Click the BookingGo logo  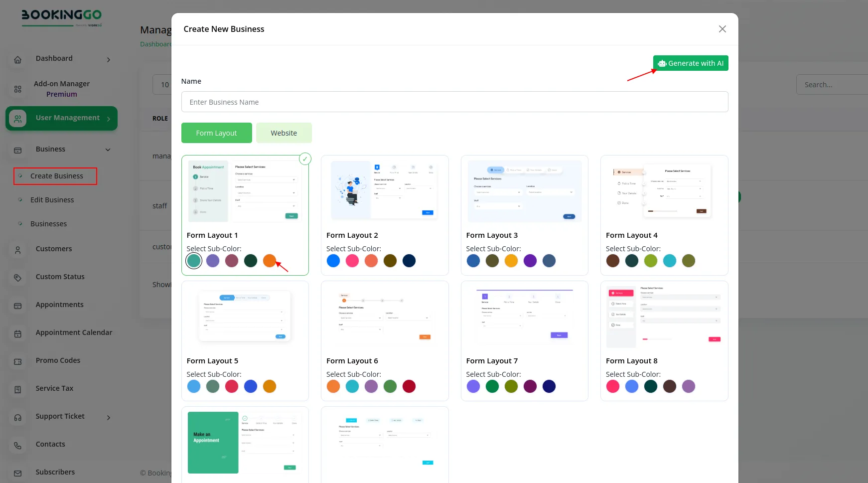point(61,17)
